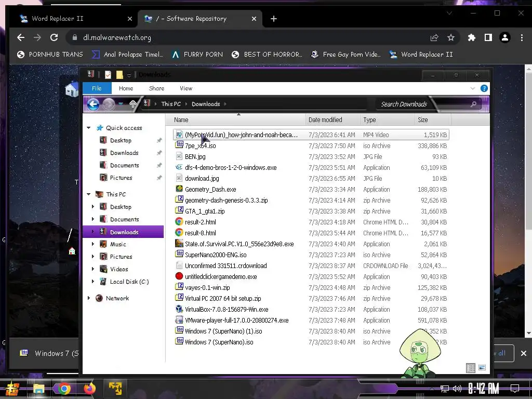Open the File tab in Explorer
Image resolution: width=532 pixels, height=399 pixels.
point(97,88)
